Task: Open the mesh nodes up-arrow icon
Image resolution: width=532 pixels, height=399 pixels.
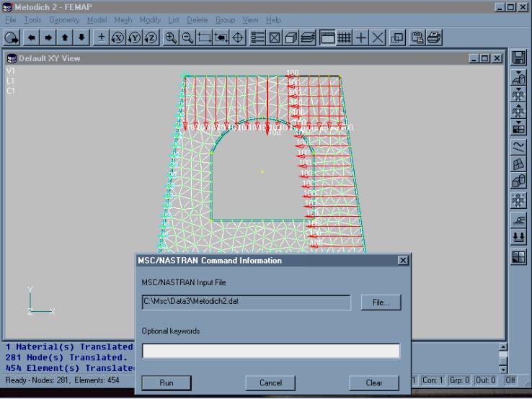Action: point(518,111)
